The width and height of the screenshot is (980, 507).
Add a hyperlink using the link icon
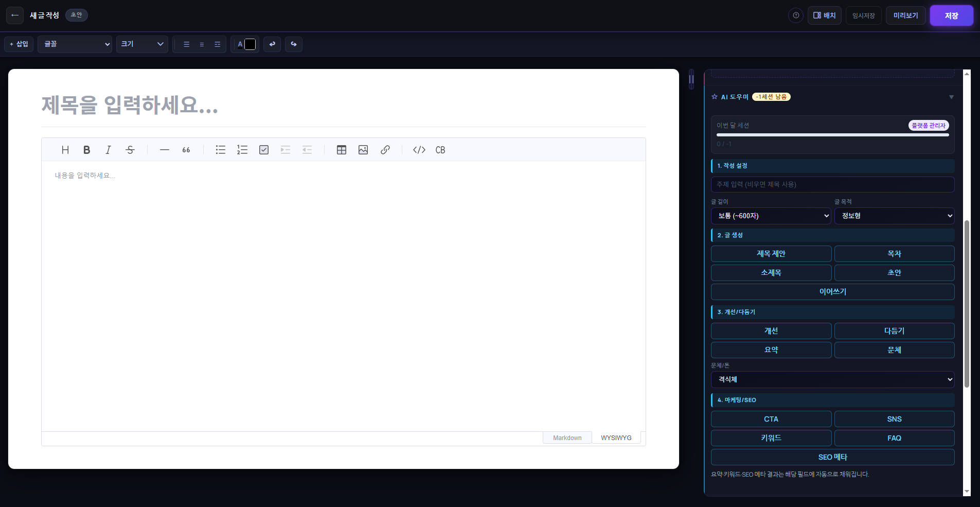(x=385, y=150)
